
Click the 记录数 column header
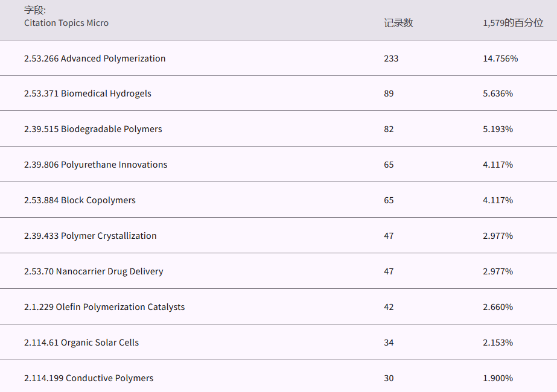click(398, 23)
